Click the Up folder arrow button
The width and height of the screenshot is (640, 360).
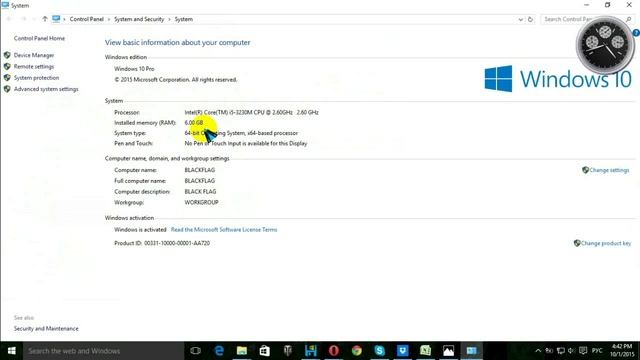point(45,19)
